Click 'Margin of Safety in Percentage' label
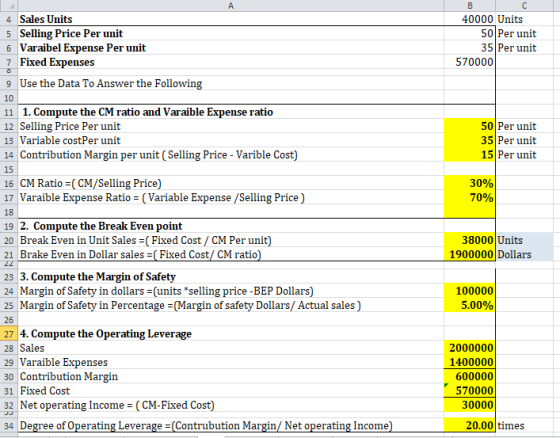560x438 pixels. click(x=190, y=305)
